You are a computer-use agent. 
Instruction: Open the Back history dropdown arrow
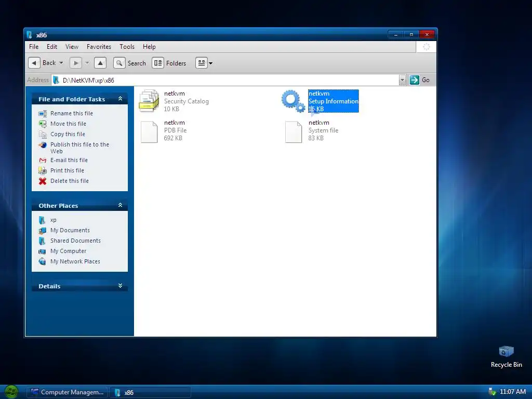[61, 63]
